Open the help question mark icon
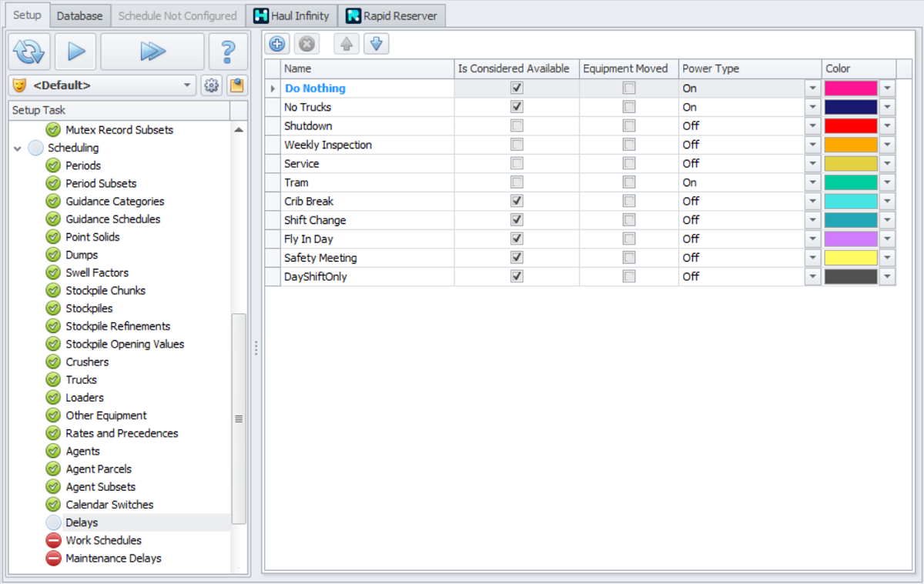 point(228,52)
